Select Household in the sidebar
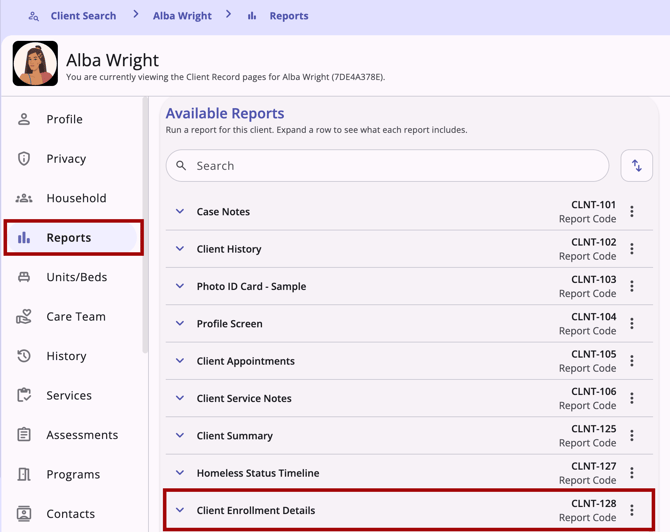 click(73, 198)
